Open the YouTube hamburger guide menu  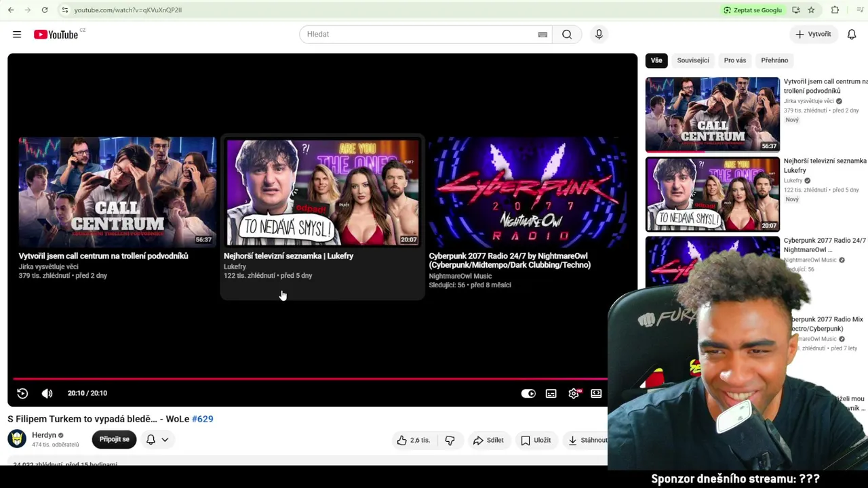[x=17, y=35]
